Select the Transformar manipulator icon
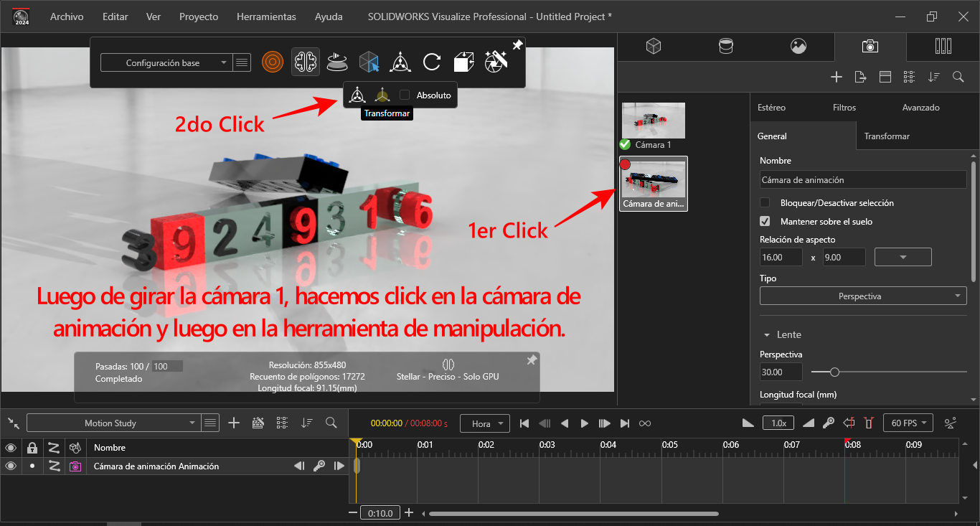 [357, 95]
